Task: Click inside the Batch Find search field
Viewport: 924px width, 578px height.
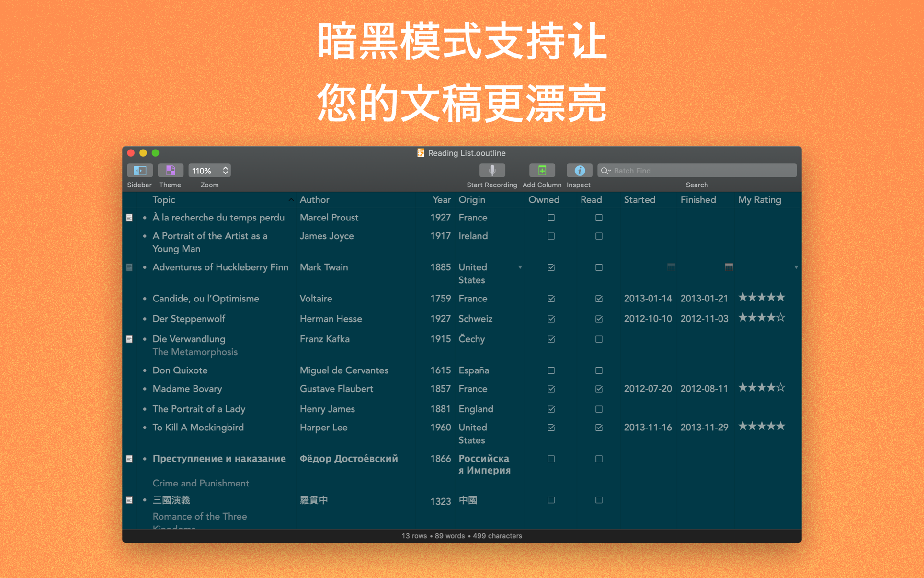Action: 695,170
